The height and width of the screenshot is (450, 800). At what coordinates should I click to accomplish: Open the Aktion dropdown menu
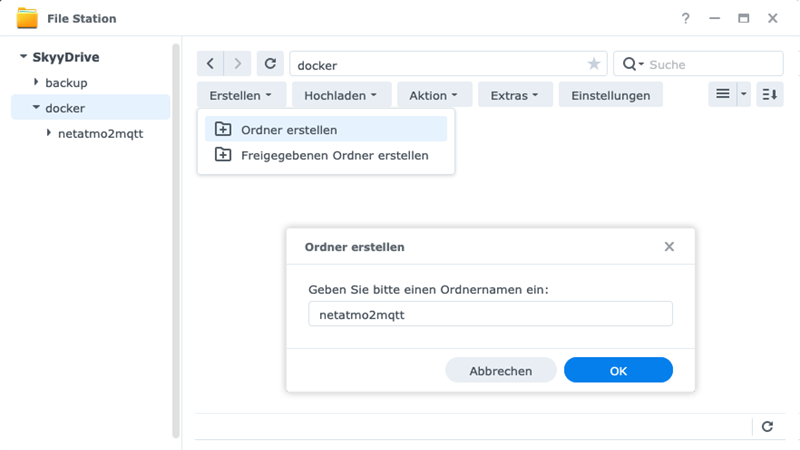(x=433, y=95)
